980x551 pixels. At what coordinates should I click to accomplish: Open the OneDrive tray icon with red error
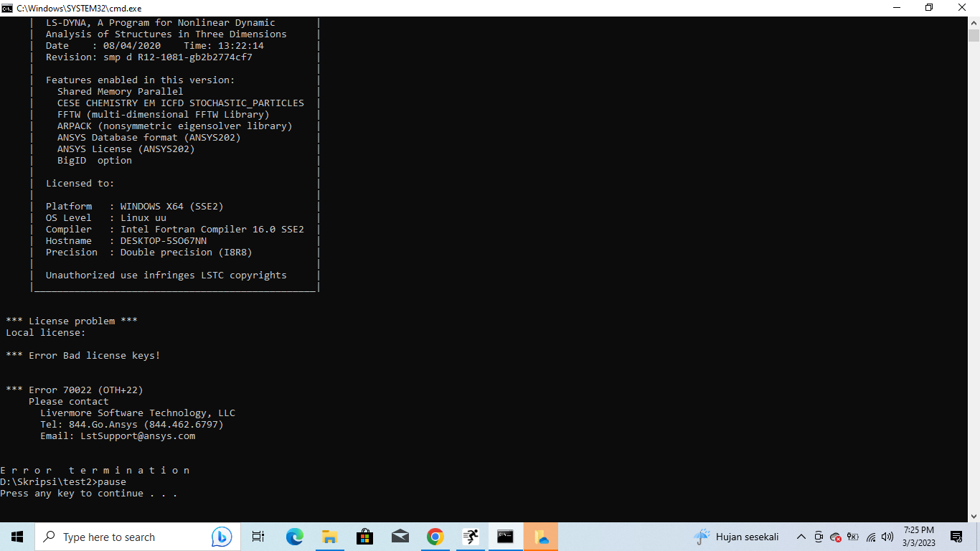[x=836, y=537]
